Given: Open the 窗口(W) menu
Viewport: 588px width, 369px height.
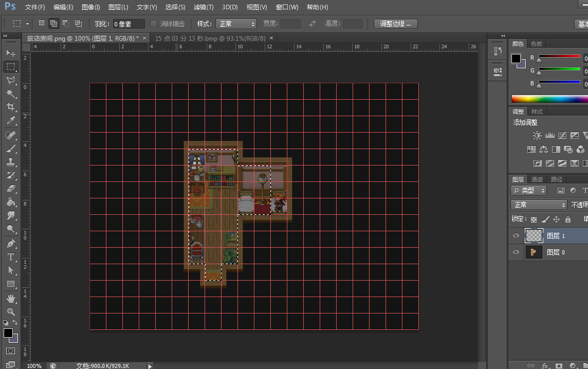Looking at the screenshot, I should [287, 7].
